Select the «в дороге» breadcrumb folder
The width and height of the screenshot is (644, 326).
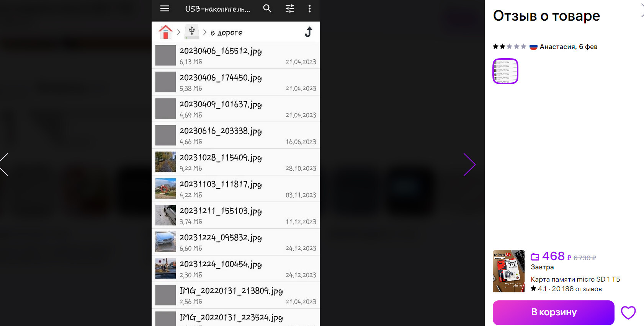pos(226,33)
